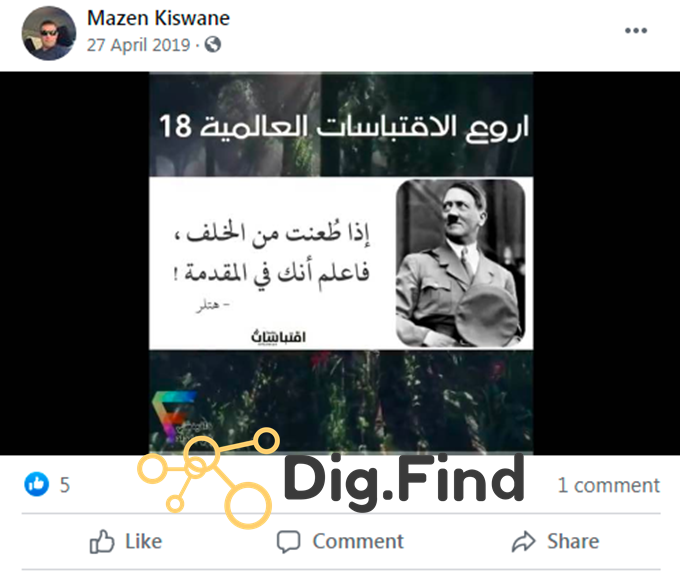Screen dimensions: 680x571
Task: Click the Comment button text
Action: tap(358, 542)
